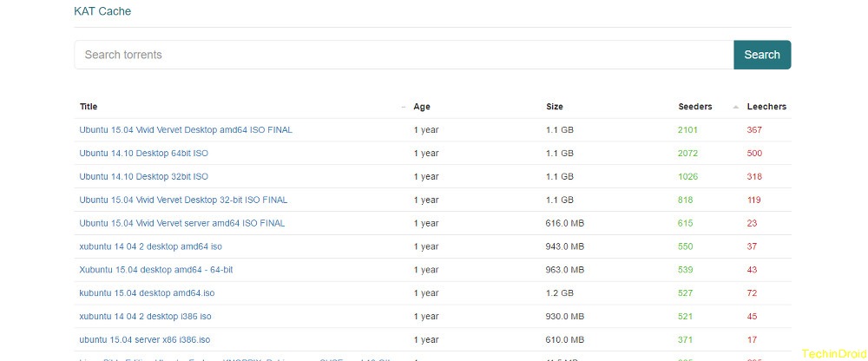The image size is (868, 361).
Task: Select leechers count 23
Action: (752, 223)
